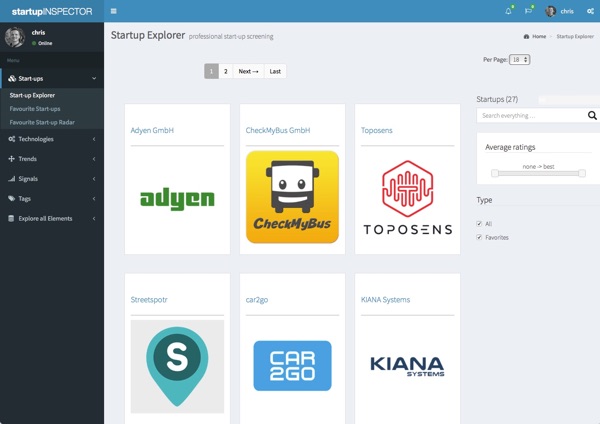Open Favourite Start-up Radar submenu item
The image size is (600, 424).
point(42,122)
